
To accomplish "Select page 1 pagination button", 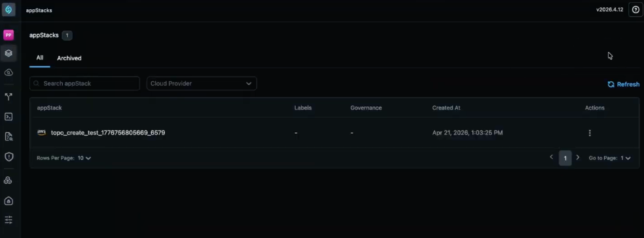I will pos(565,158).
